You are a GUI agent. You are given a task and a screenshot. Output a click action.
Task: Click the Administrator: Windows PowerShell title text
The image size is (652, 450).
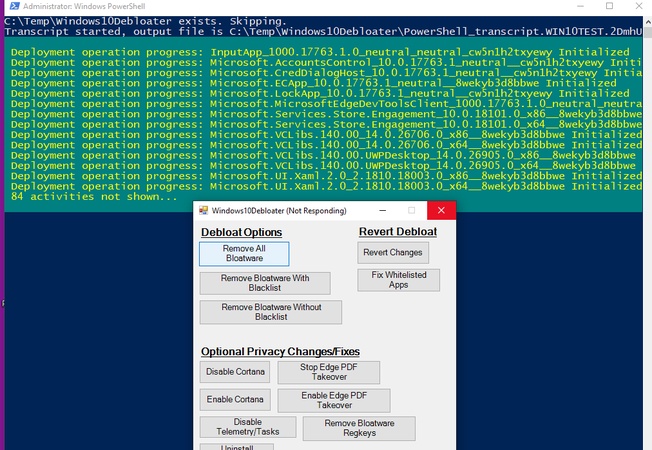click(x=84, y=6)
